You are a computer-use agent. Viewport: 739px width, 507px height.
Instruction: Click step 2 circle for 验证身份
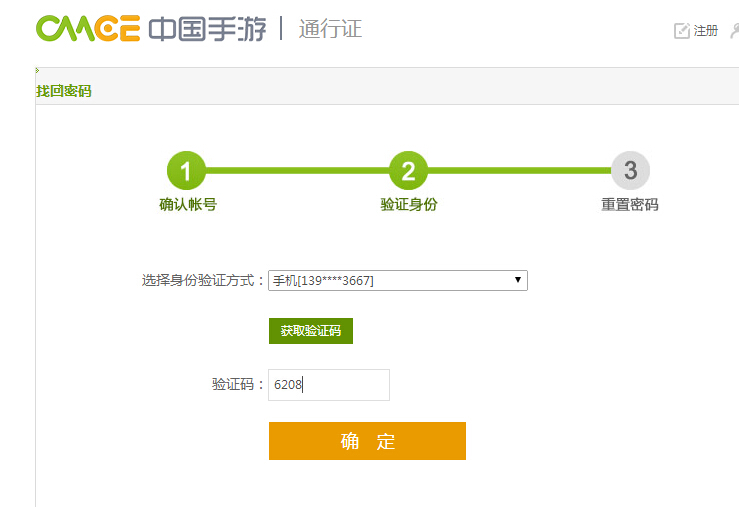[x=408, y=171]
